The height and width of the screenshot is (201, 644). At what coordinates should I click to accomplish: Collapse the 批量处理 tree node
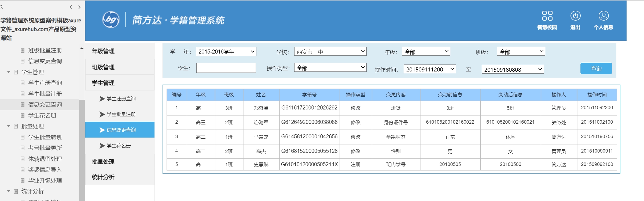[x=9, y=126]
